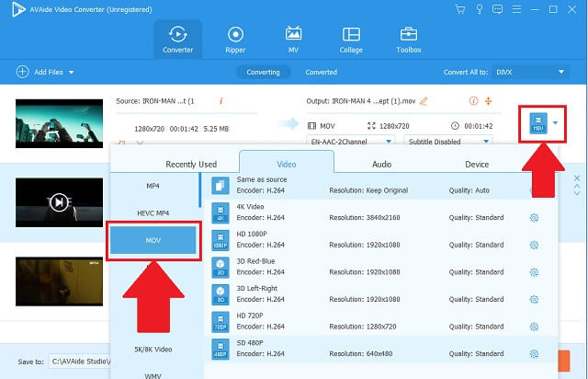The width and height of the screenshot is (588, 379).
Task: Select the 4K Video preset icon
Action: click(x=220, y=212)
